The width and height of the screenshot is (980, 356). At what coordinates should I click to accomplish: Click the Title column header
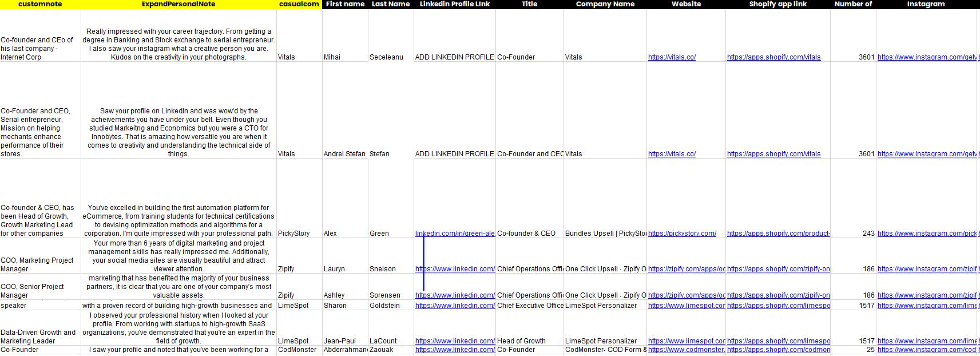coord(530,4)
